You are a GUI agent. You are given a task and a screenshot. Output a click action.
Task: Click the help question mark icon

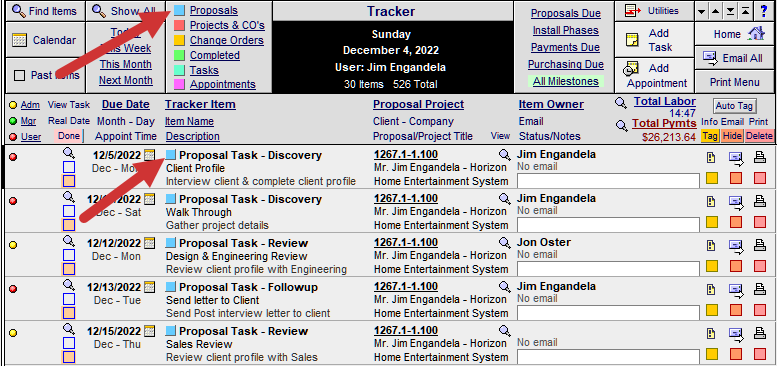[x=764, y=11]
